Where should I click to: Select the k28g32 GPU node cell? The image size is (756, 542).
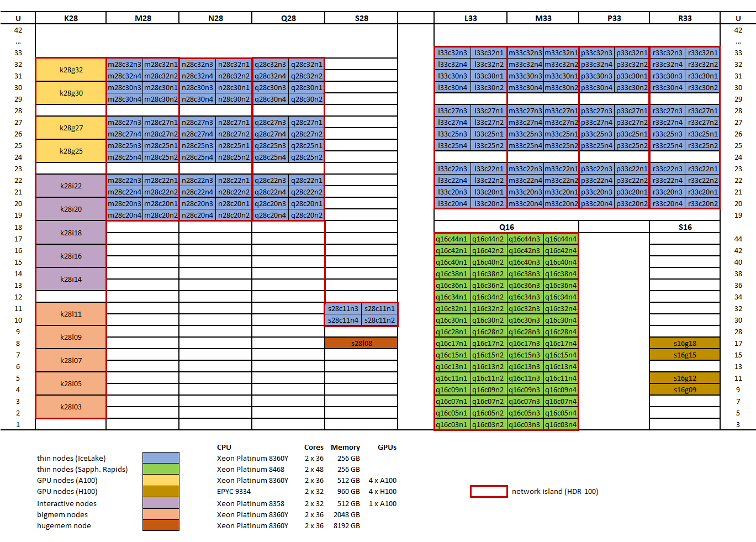(71, 70)
